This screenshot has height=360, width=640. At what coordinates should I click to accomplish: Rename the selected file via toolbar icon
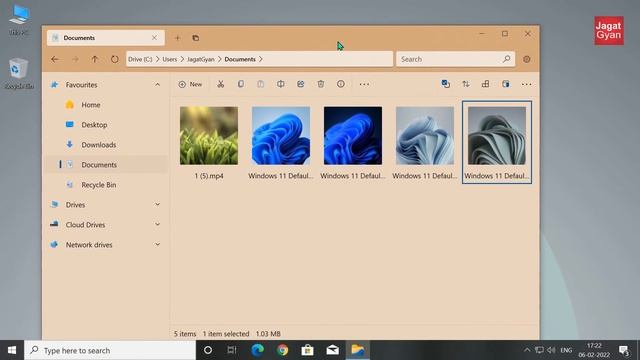point(280,84)
